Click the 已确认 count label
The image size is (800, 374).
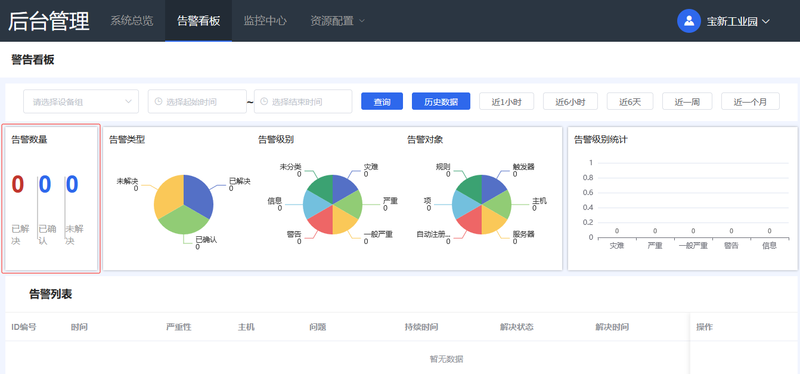tap(47, 235)
